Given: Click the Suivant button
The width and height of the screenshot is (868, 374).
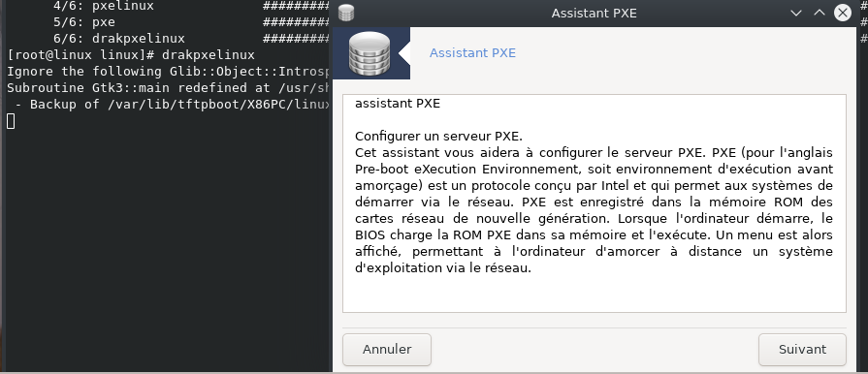Looking at the screenshot, I should (802, 350).
